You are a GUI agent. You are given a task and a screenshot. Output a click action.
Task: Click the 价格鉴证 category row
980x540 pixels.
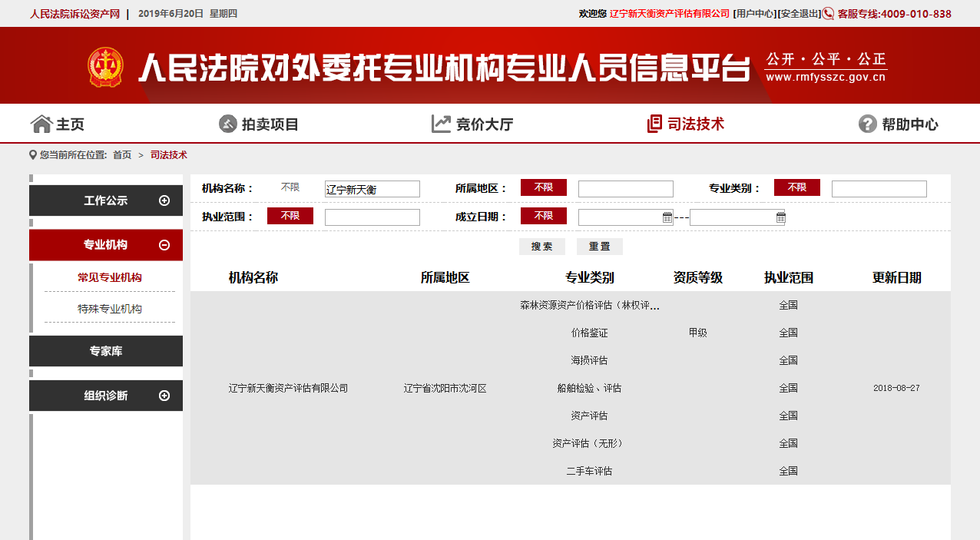pyautogui.click(x=590, y=333)
